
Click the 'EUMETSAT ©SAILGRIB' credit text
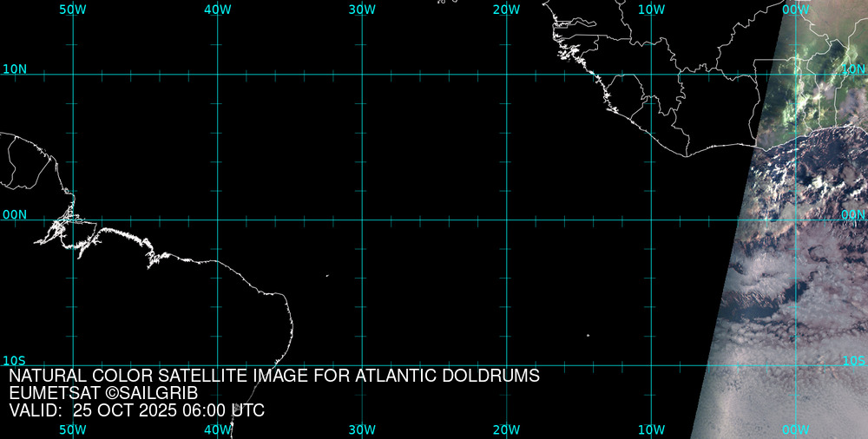point(103,393)
